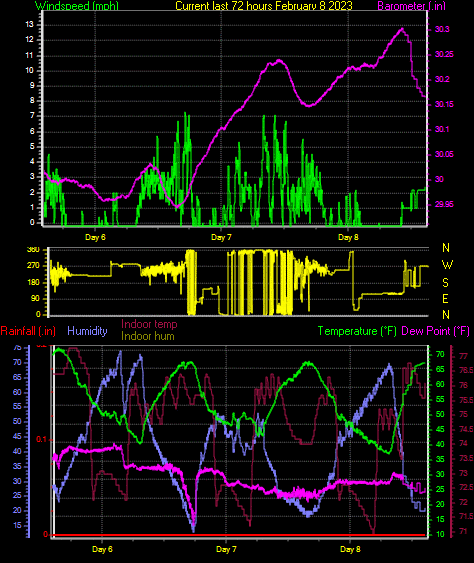474x563 pixels.
Task: Click the Windspeed (mph) legend label
Action: (x=77, y=6)
